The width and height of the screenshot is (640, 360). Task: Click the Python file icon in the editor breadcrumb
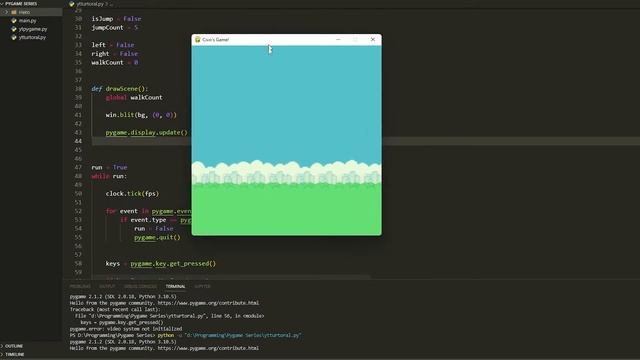tap(72, 4)
